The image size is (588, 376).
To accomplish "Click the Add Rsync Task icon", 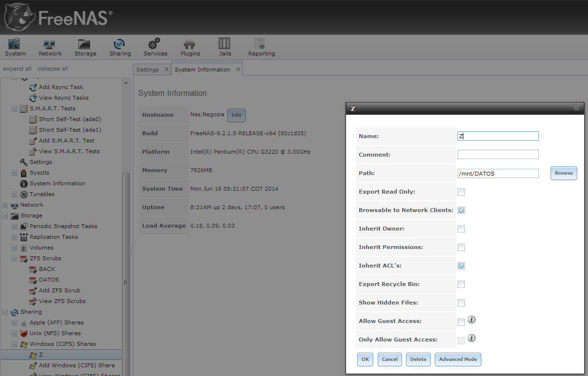I will [x=33, y=87].
